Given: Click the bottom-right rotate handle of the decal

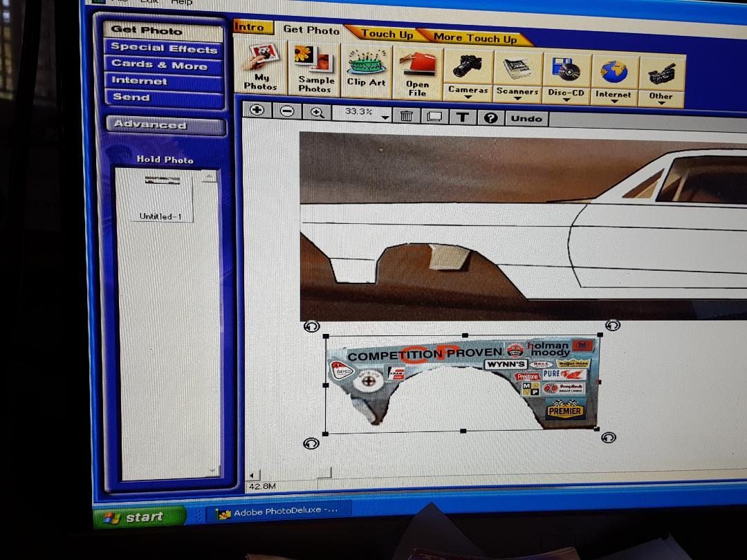Looking at the screenshot, I should [609, 437].
